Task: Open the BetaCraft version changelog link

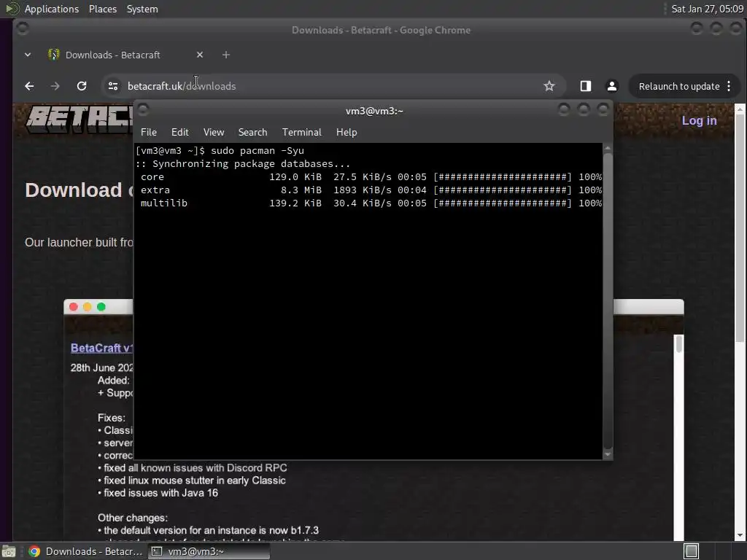Action: 101,348
